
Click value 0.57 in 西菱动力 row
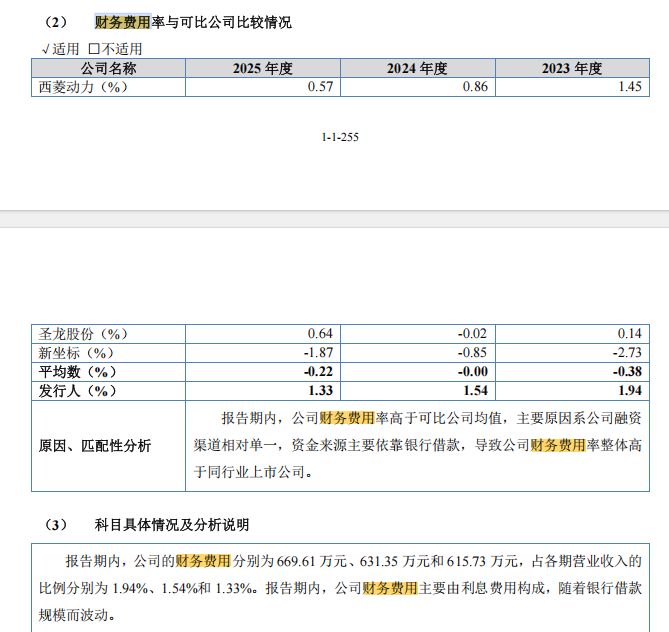point(320,87)
